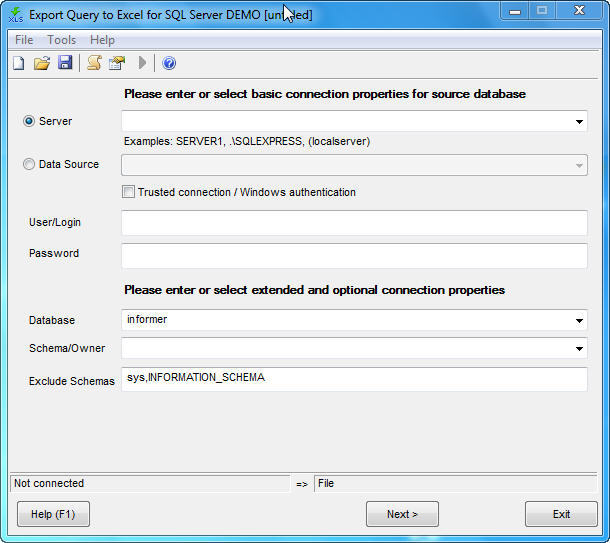Click the Exclude Schemas field with sys,INFORMATION_SCHEMA
This screenshot has height=543, width=610.
tap(354, 379)
